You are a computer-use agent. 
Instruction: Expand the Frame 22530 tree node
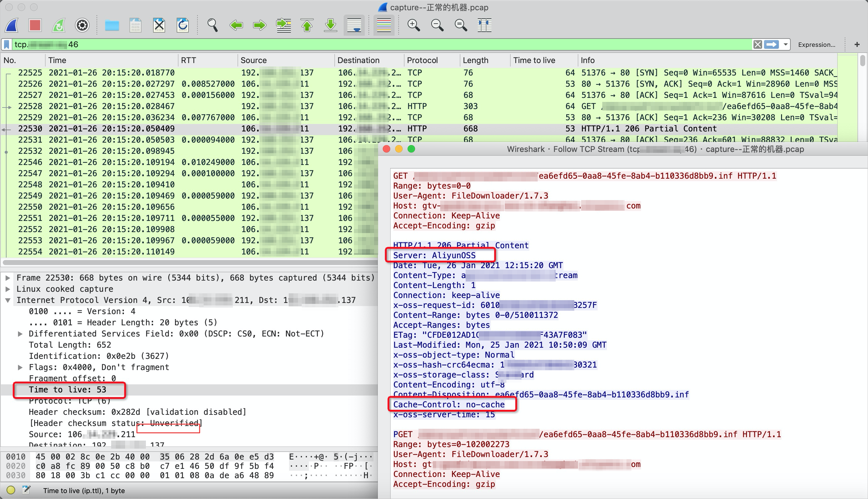(x=7, y=278)
